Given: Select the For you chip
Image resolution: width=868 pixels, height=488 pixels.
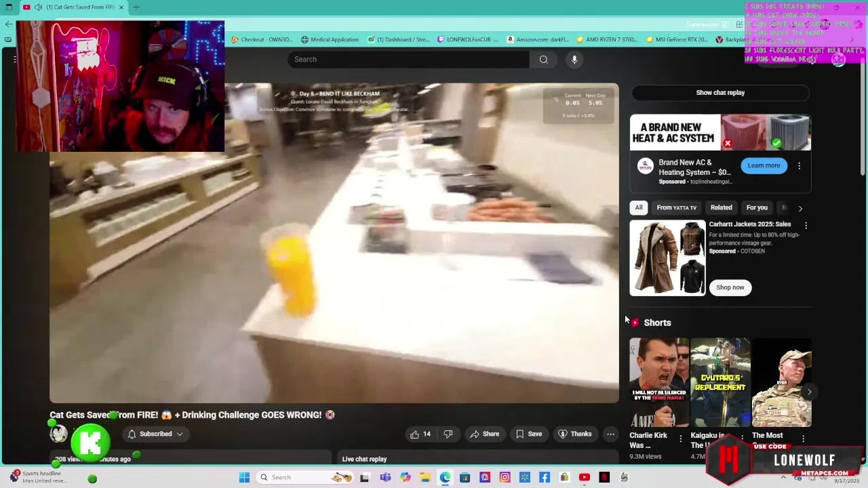Looking at the screenshot, I should click(x=757, y=207).
